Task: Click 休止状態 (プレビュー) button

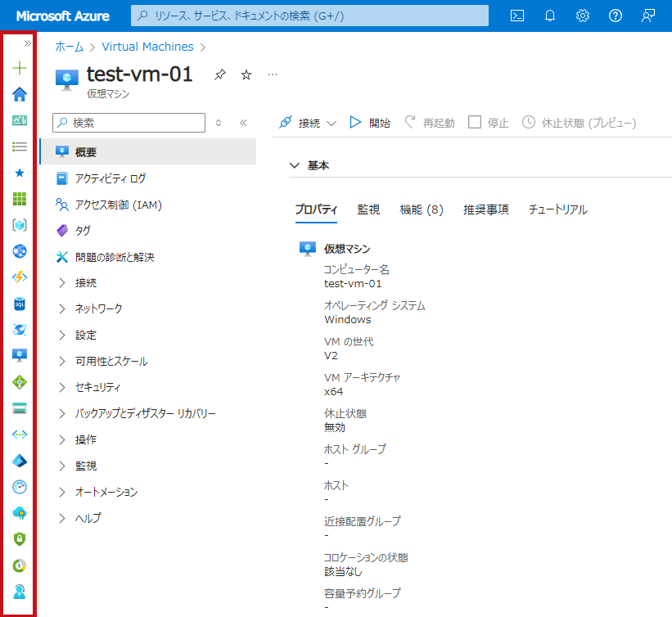Action: 579,123
